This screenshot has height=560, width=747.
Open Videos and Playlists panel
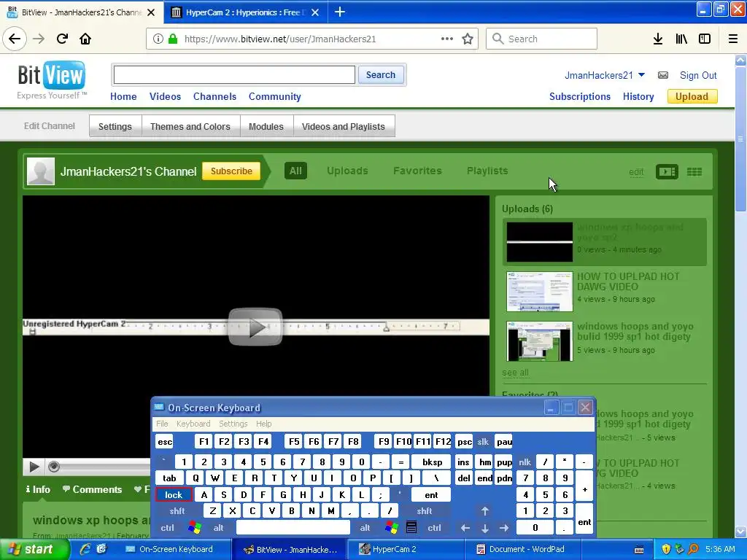pyautogui.click(x=344, y=126)
